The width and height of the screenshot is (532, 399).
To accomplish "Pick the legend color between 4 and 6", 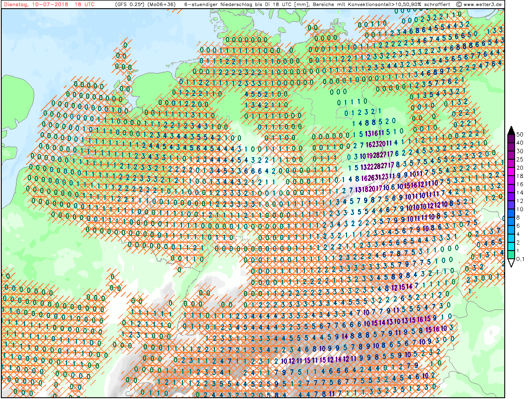I will 511,230.
